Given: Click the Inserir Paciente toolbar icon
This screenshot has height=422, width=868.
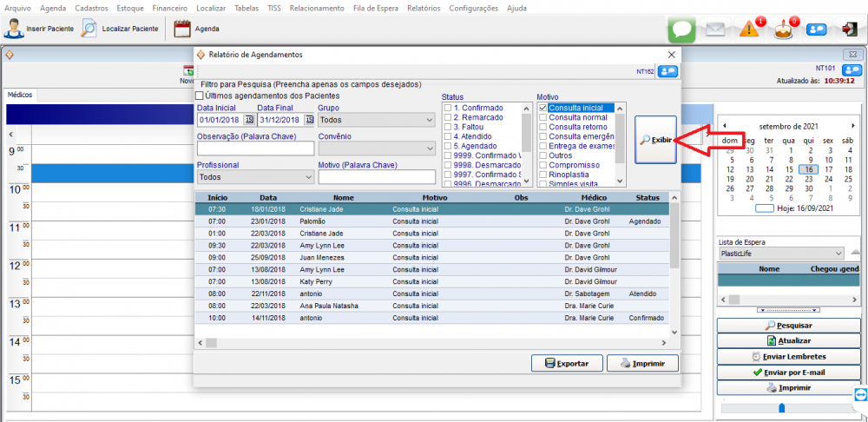Looking at the screenshot, I should [14, 29].
